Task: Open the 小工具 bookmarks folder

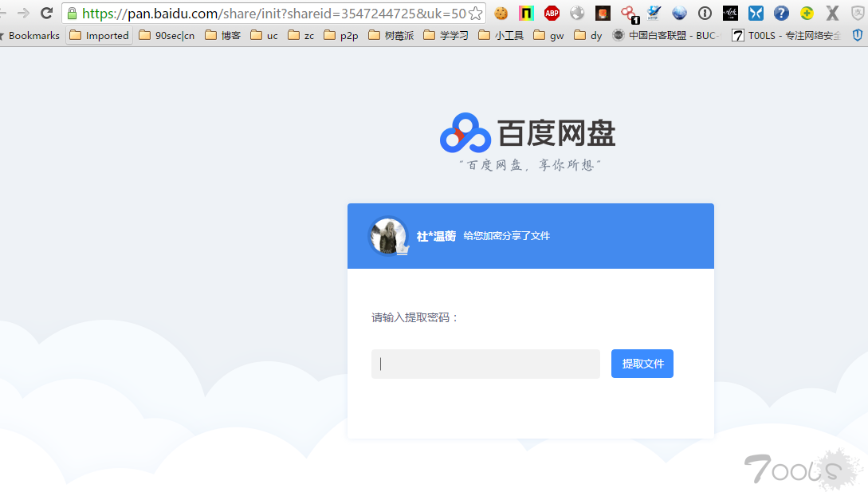Action: point(501,35)
